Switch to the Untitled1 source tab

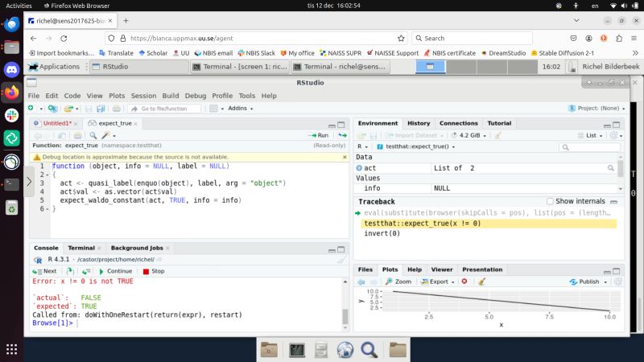point(56,123)
